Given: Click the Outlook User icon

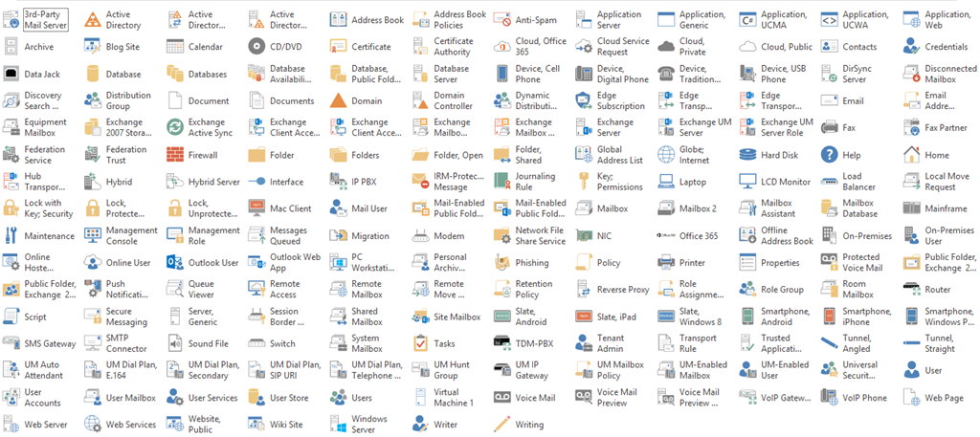Looking at the screenshot, I should (175, 263).
